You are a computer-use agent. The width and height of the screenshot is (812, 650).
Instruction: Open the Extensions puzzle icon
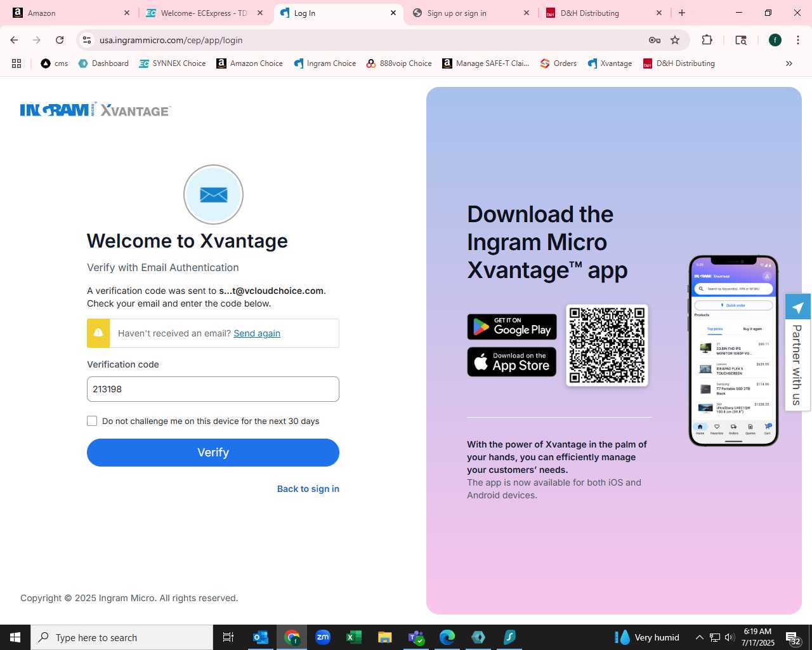coord(707,40)
